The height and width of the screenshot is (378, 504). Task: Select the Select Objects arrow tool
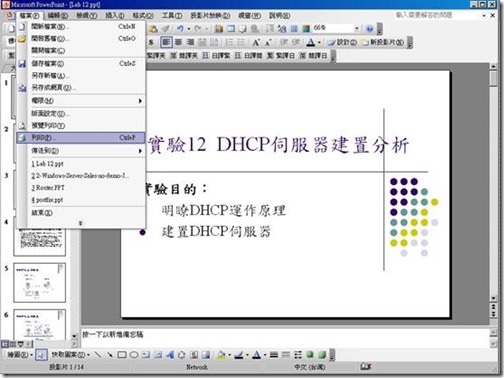pos(41,355)
